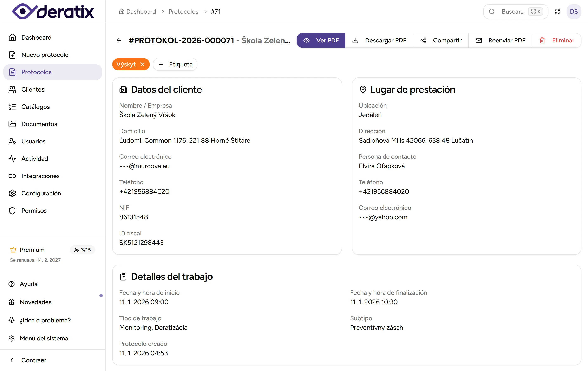Open the protocol preview with Ver PDF
588x371 pixels.
321,40
